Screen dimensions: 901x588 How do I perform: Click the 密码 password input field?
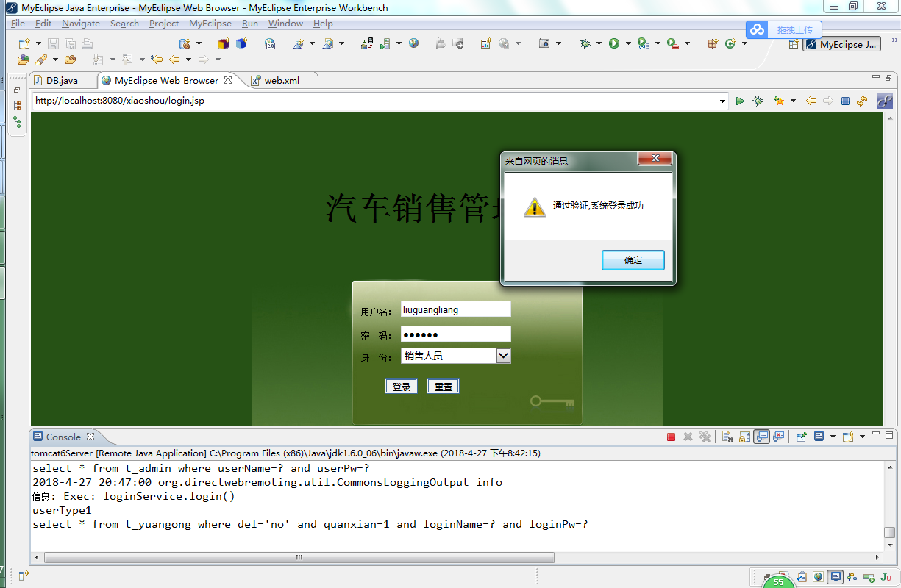(455, 334)
